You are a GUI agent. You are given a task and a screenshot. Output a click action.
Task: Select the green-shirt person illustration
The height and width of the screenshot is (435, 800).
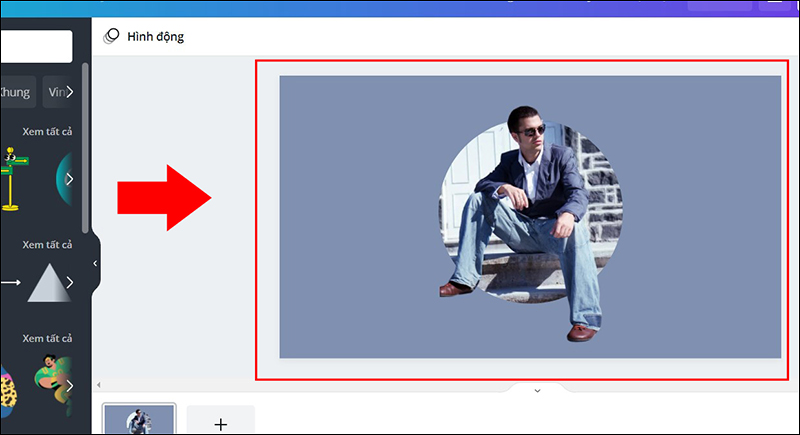pos(52,380)
